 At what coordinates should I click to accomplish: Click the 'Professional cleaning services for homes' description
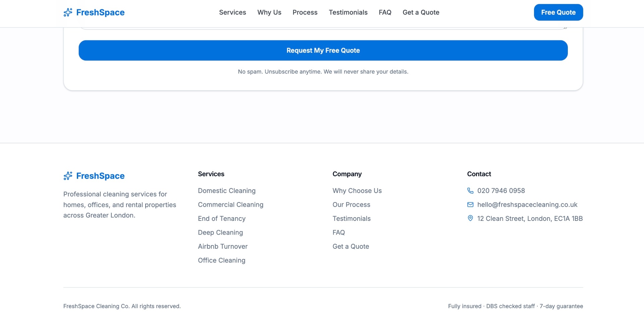click(120, 205)
